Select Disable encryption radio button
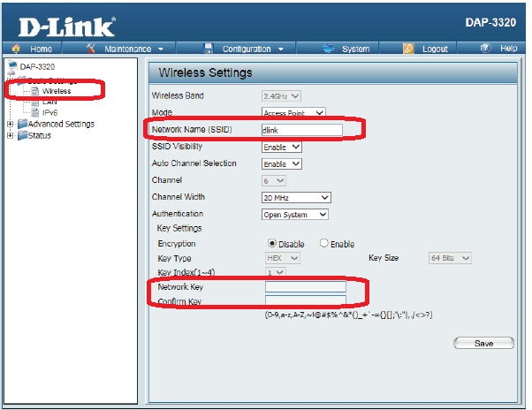 [x=272, y=243]
